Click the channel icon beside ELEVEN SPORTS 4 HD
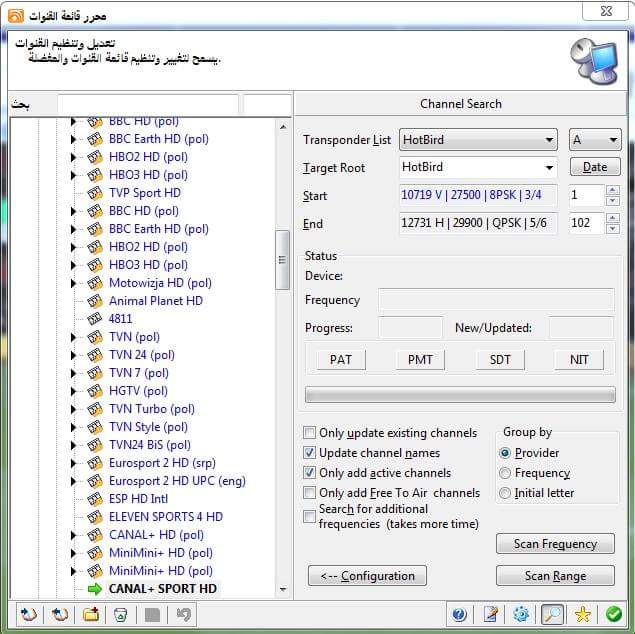The image size is (635, 634). pos(95,517)
